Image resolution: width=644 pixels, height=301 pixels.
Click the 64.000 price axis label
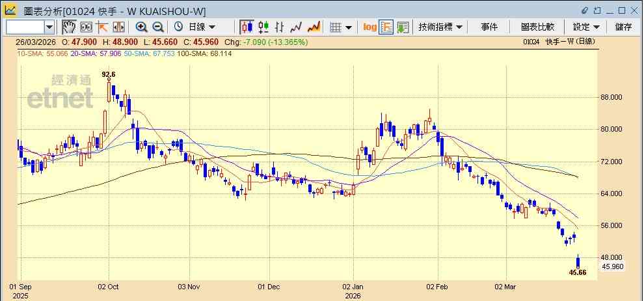612,193
